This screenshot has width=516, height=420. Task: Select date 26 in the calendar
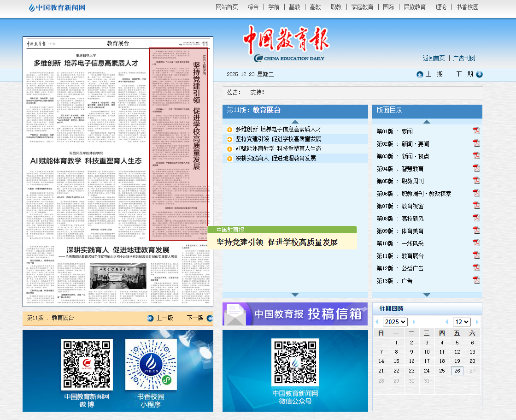click(x=457, y=371)
